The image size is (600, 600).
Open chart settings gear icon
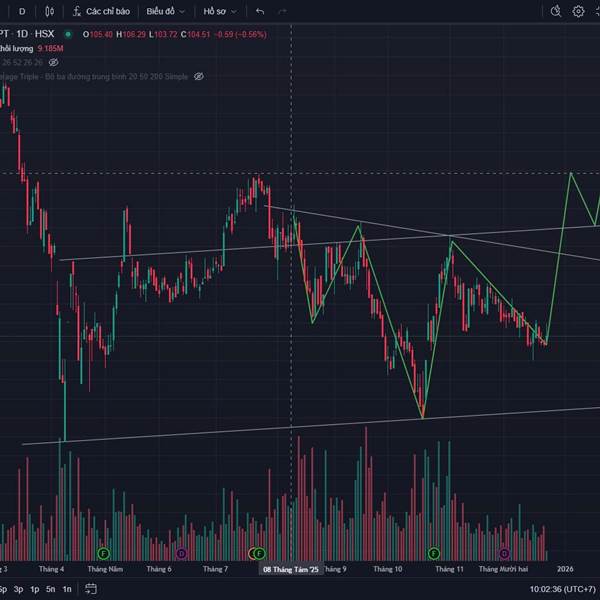coord(578,11)
